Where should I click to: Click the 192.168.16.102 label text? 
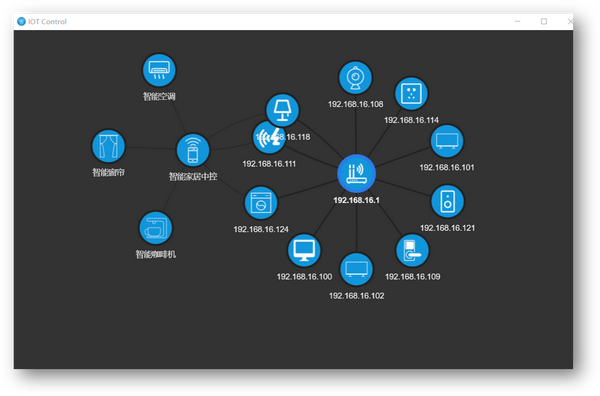(x=357, y=296)
